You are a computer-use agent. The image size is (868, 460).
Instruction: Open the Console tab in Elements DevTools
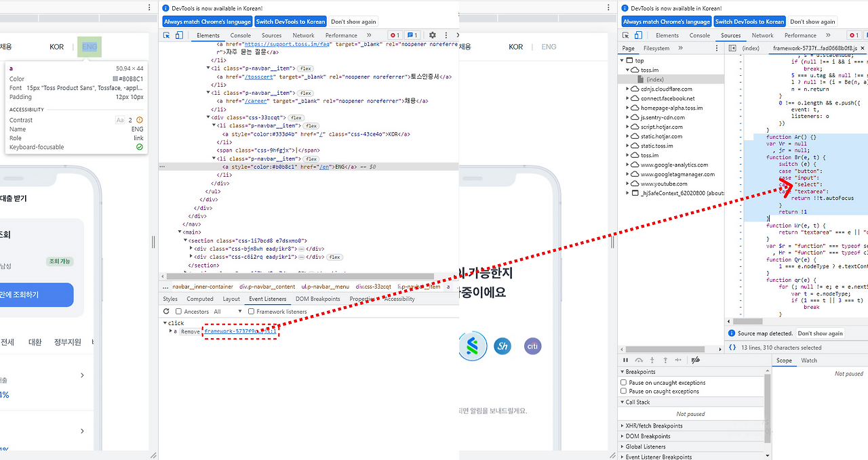click(x=241, y=35)
